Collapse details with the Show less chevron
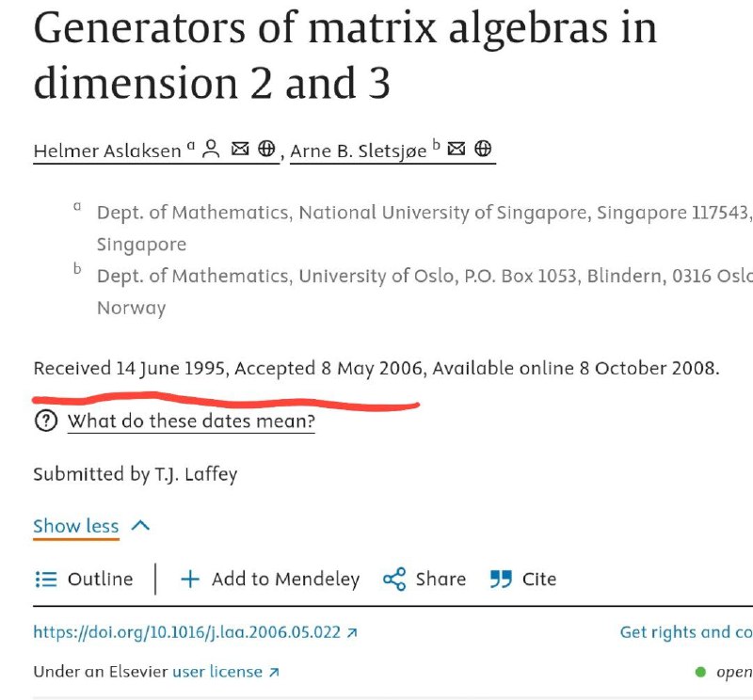Viewport: 753px width, 700px height. click(x=140, y=525)
